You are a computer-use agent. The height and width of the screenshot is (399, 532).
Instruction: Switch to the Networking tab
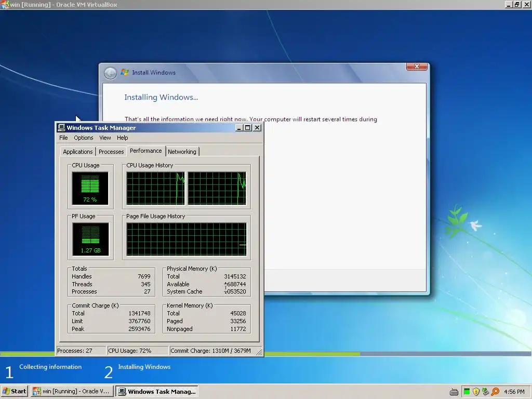pos(182,152)
